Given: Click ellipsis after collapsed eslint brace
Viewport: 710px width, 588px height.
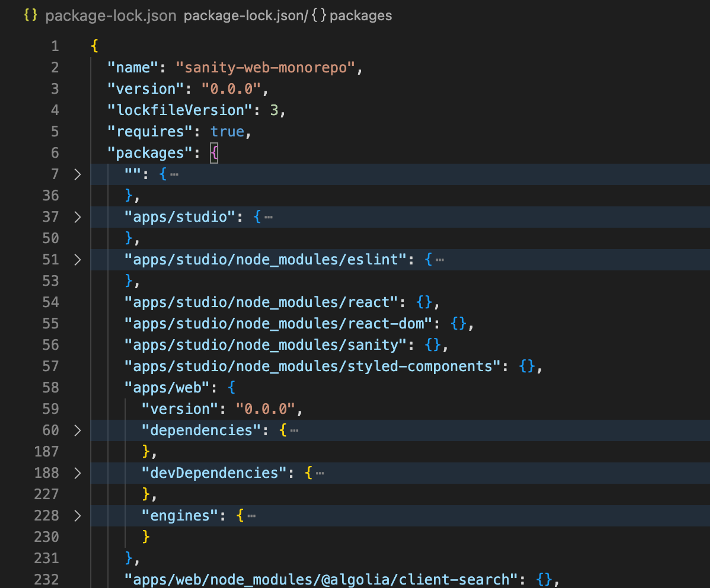Looking at the screenshot, I should click(439, 260).
